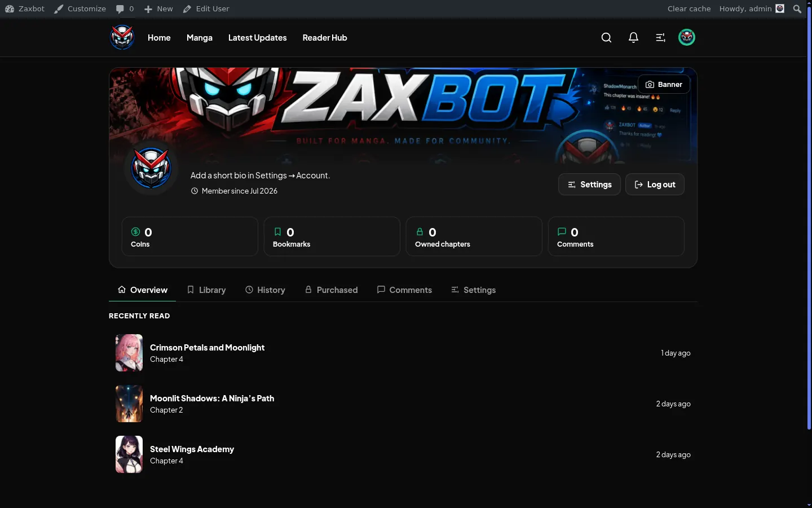Open the Reader Hub page

(x=325, y=38)
